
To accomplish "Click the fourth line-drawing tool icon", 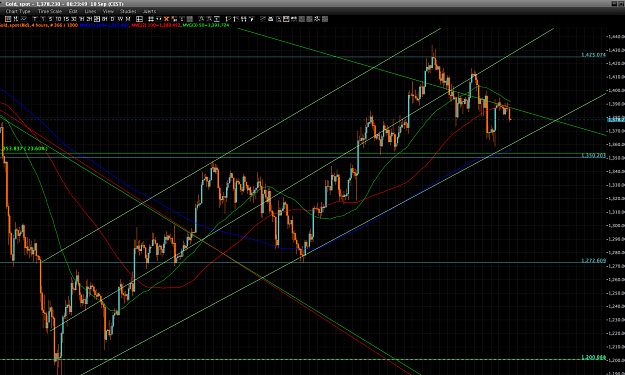I will click(252, 19).
